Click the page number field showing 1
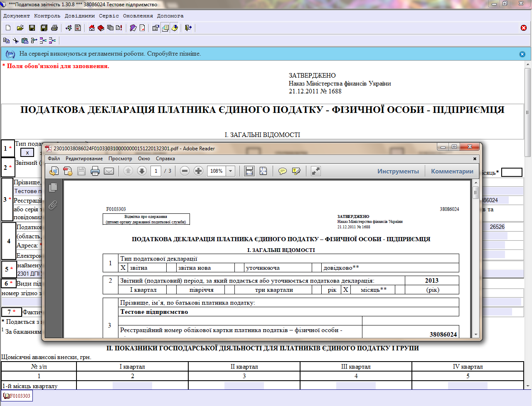The width and height of the screenshot is (532, 406). tap(156, 171)
